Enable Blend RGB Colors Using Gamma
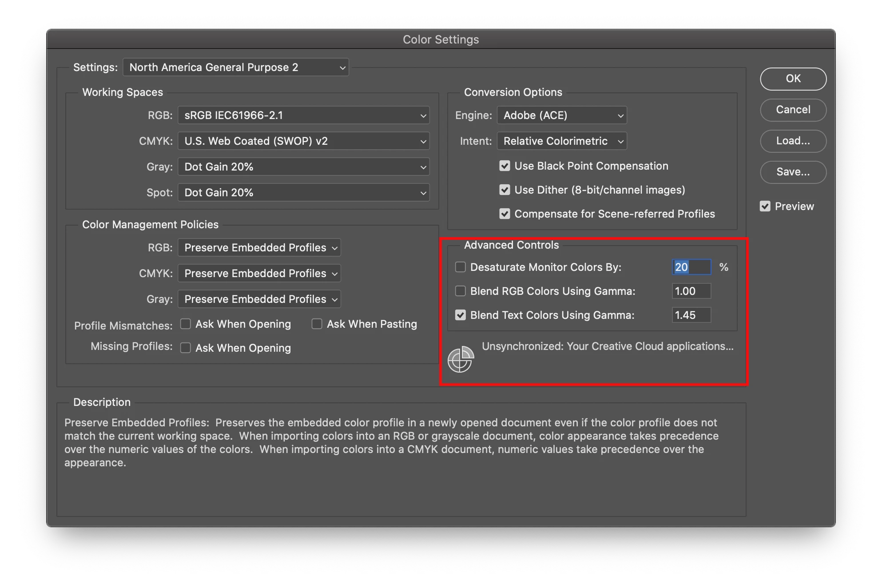Screen dimensions: 882x588 coord(461,291)
